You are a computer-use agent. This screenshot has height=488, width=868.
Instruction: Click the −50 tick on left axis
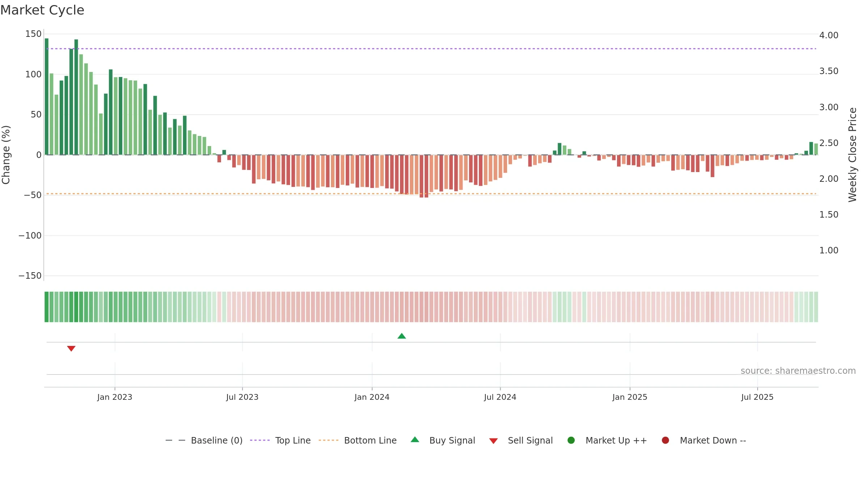tap(33, 195)
